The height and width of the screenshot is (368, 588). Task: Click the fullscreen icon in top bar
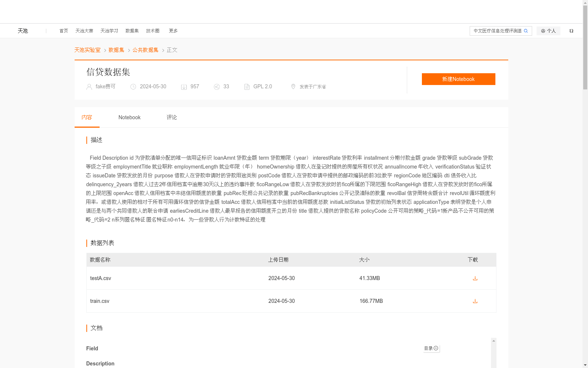tap(571, 31)
